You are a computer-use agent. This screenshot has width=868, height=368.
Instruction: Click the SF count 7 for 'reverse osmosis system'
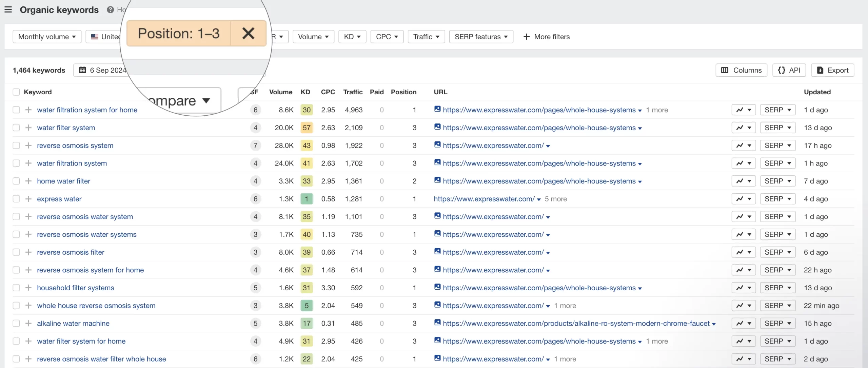(x=255, y=146)
